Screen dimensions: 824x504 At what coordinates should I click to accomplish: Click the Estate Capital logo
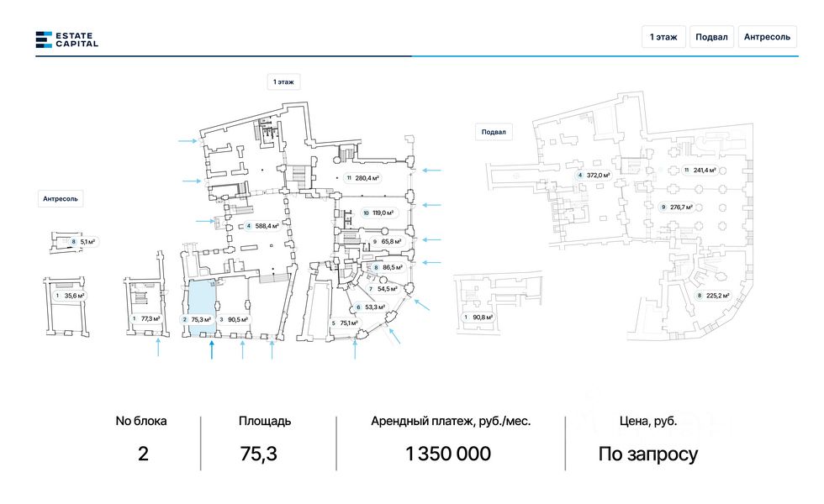[66, 39]
